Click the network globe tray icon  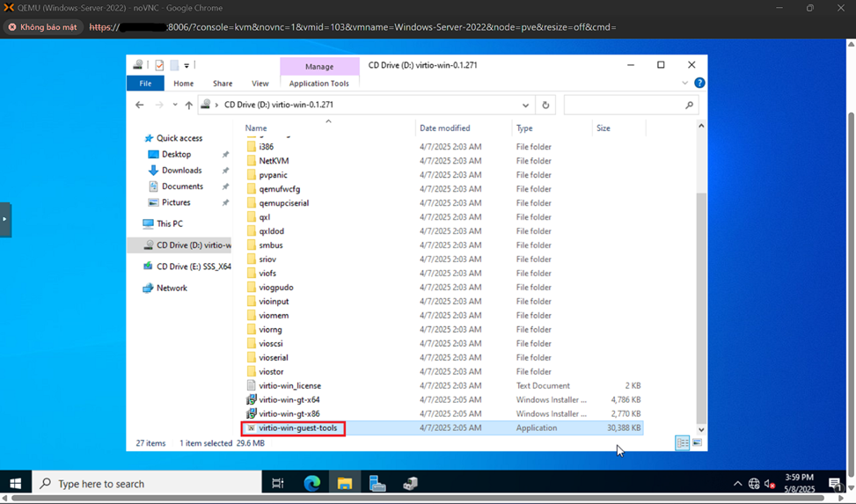(x=754, y=484)
